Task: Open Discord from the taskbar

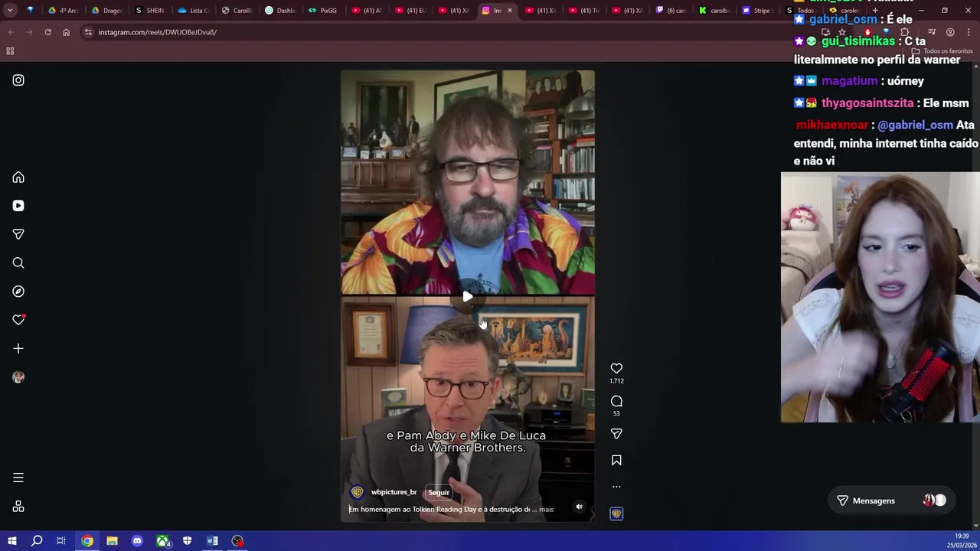Action: [x=137, y=541]
